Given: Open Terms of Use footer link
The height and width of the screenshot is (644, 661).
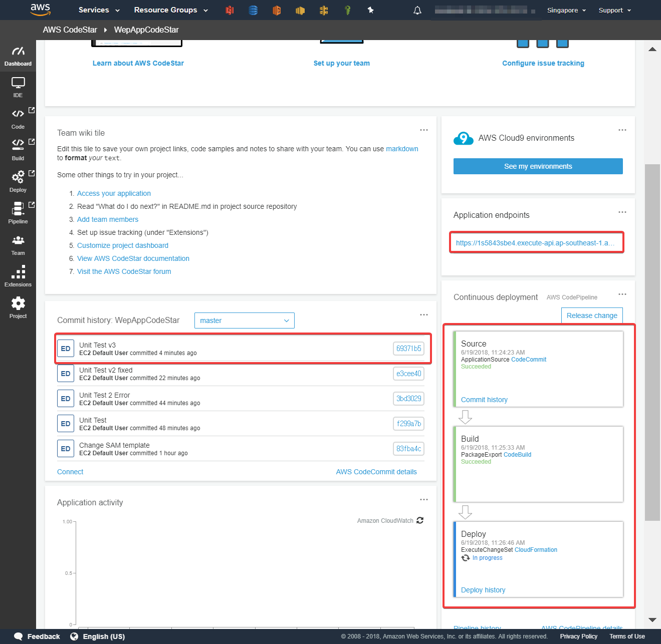Looking at the screenshot, I should click(x=627, y=636).
